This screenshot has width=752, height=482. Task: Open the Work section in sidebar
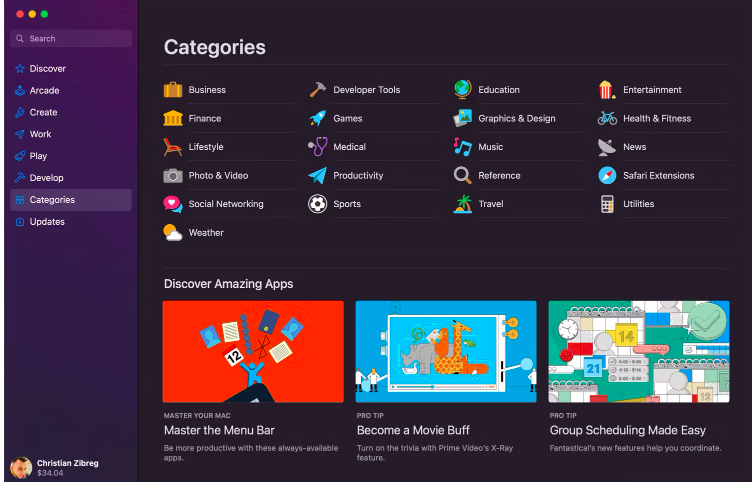click(x=71, y=134)
